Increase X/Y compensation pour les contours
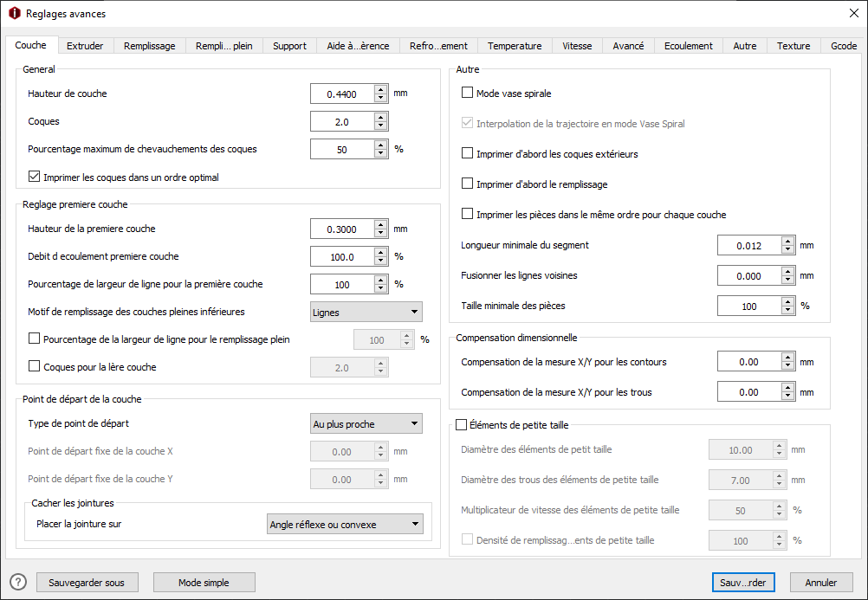The height and width of the screenshot is (600, 868). tap(787, 358)
